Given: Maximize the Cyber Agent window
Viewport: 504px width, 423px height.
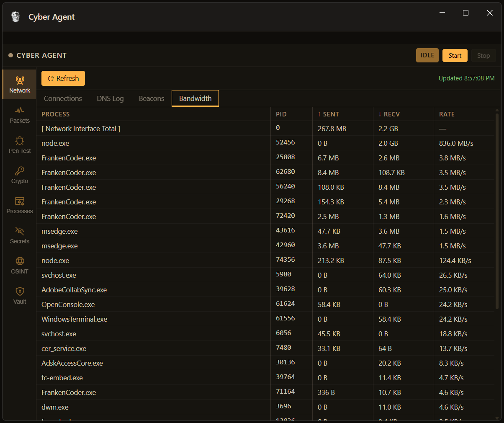Looking at the screenshot, I should pos(465,13).
